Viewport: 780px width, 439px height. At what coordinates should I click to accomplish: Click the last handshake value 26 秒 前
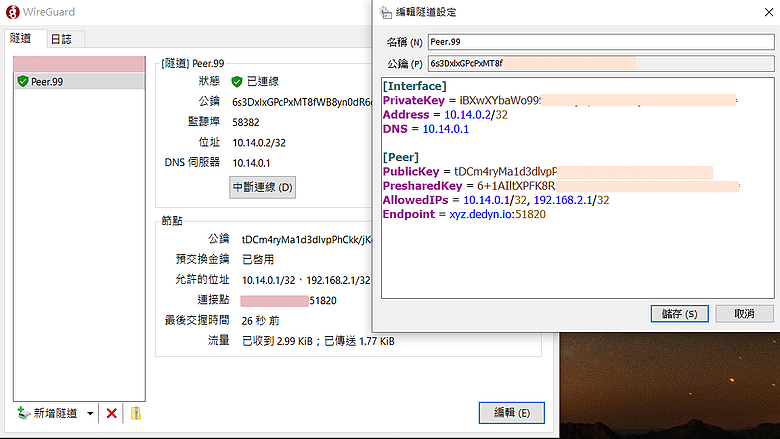[x=261, y=321]
